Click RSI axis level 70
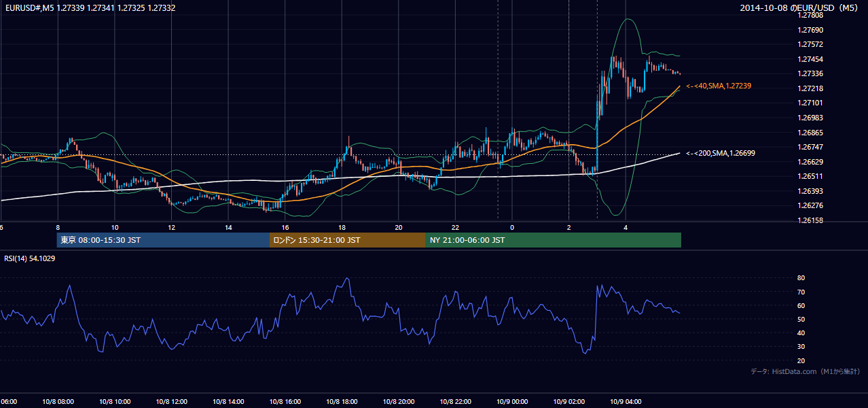Viewport: 868px width, 408px height. point(801,292)
